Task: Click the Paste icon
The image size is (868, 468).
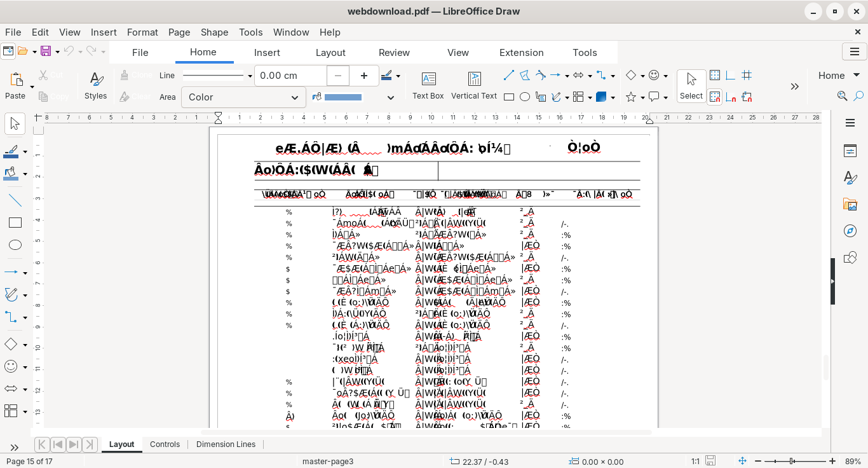Action: (15, 79)
